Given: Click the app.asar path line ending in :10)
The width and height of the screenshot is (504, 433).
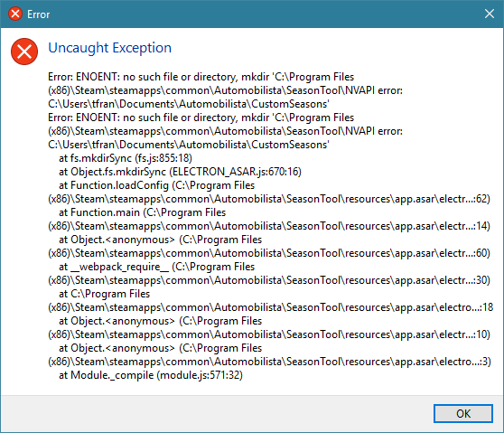Looking at the screenshot, I should coord(269,334).
